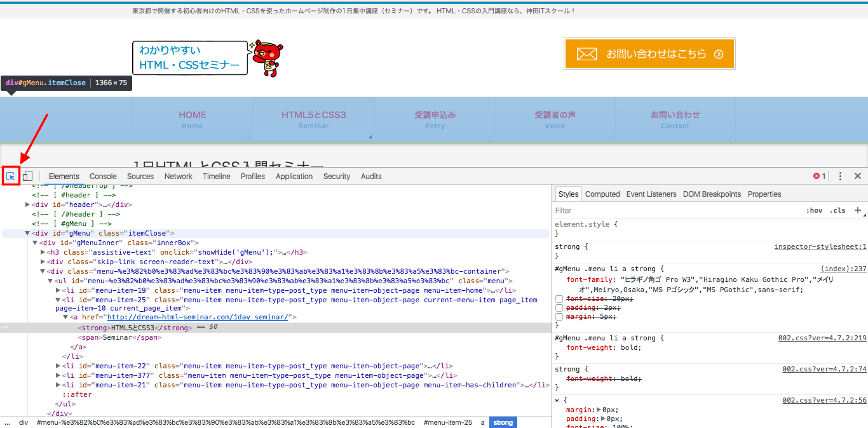Expand the h3 assistive-text node
The width and height of the screenshot is (868, 428).
click(x=43, y=252)
